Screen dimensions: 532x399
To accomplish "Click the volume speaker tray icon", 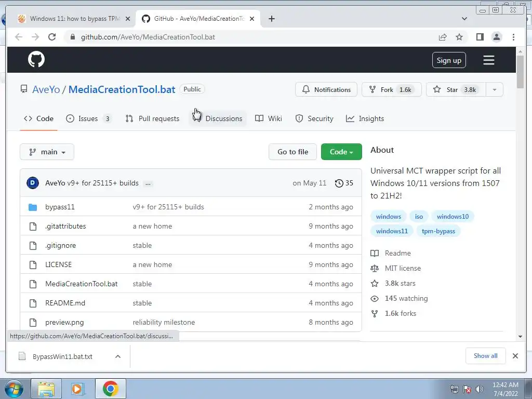I will (x=480, y=389).
